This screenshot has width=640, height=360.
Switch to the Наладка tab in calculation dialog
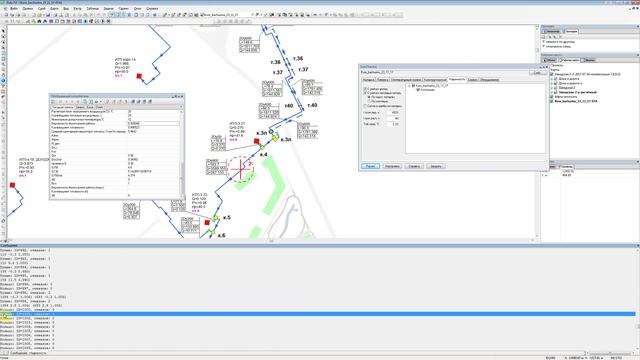tap(368, 80)
